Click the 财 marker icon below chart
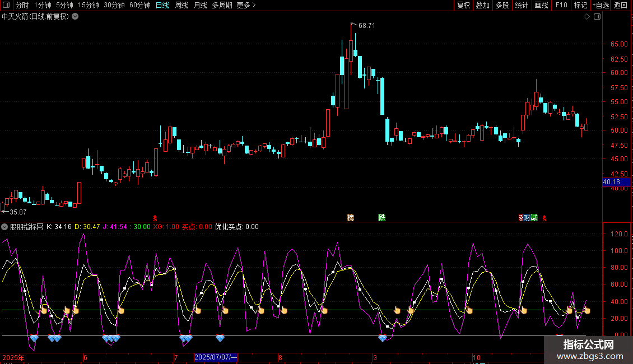633x364 pixels. coord(526,217)
